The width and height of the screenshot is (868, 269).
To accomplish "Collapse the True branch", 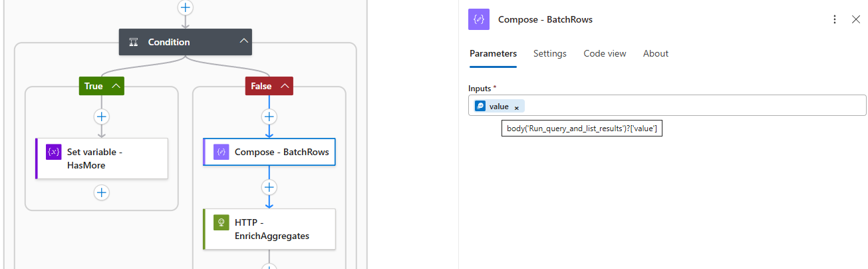I will point(116,86).
